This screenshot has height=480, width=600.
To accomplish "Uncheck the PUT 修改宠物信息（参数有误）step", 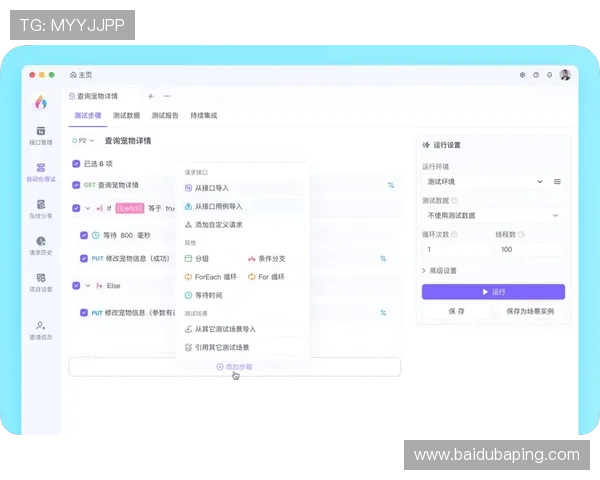I will point(84,313).
